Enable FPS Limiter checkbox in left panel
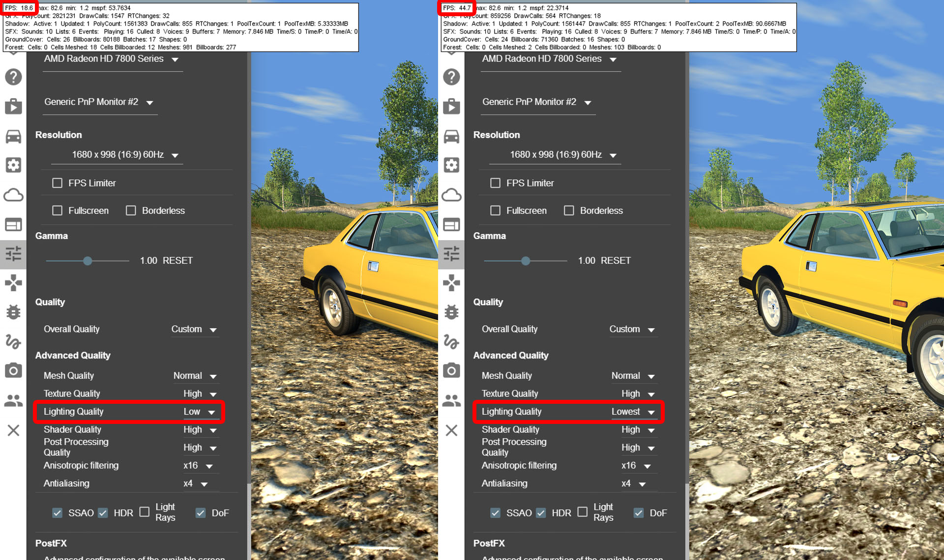The image size is (944, 560). click(58, 183)
